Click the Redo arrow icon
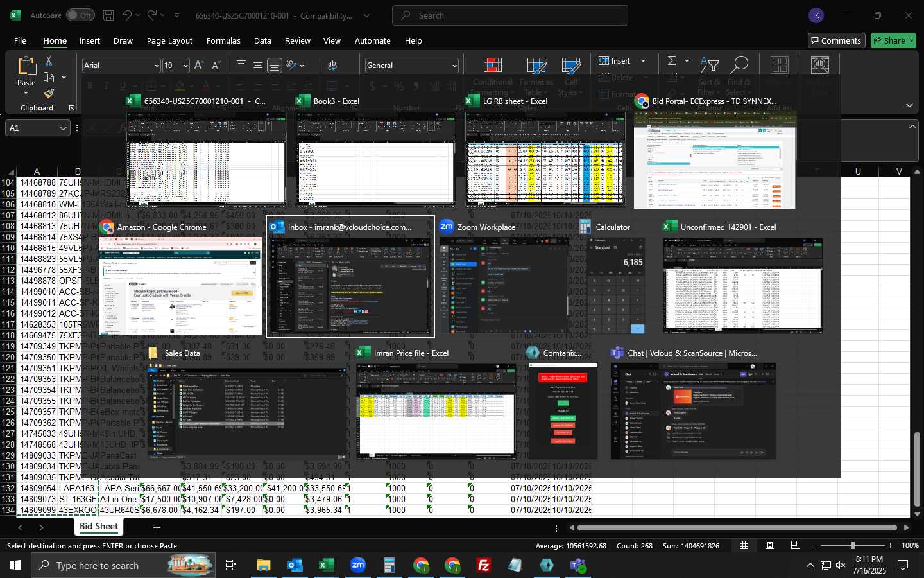 [152, 15]
